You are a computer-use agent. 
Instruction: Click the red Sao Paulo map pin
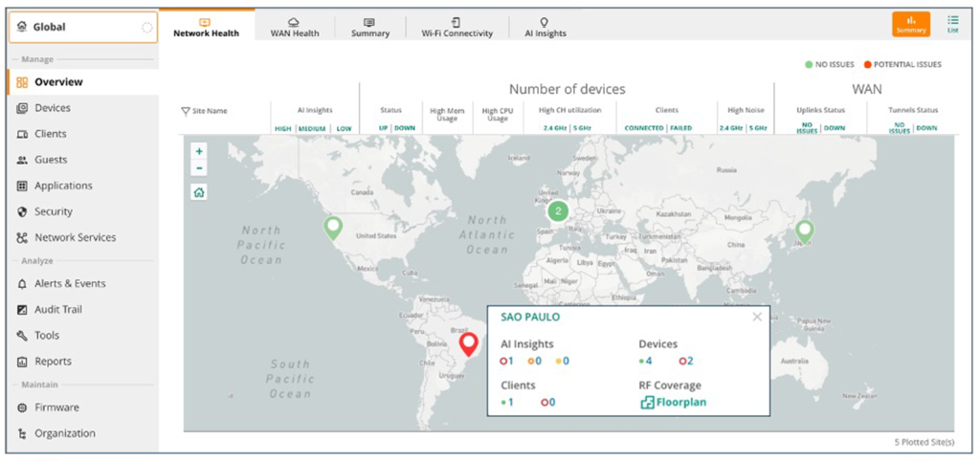(x=468, y=343)
